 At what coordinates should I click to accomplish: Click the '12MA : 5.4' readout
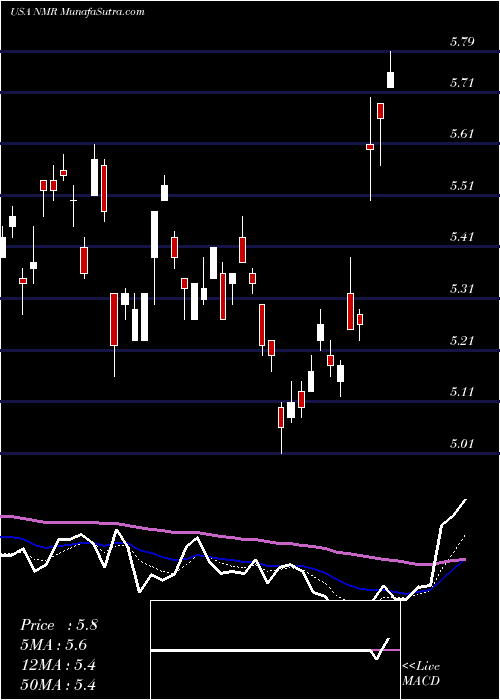coord(58,665)
